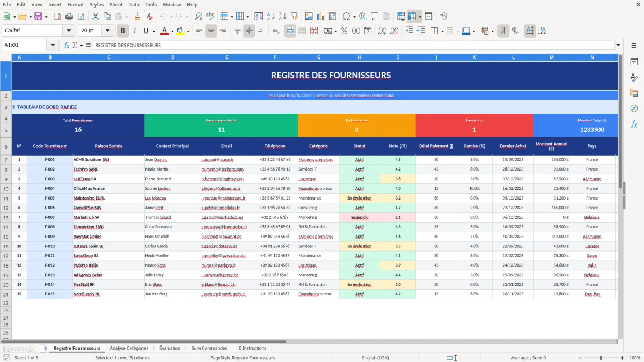Format as percent

click(x=344, y=31)
